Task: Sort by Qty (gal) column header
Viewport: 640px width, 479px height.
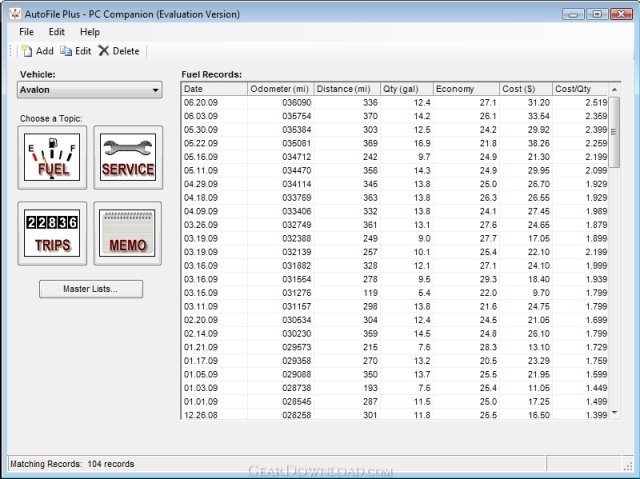Action: click(x=406, y=89)
